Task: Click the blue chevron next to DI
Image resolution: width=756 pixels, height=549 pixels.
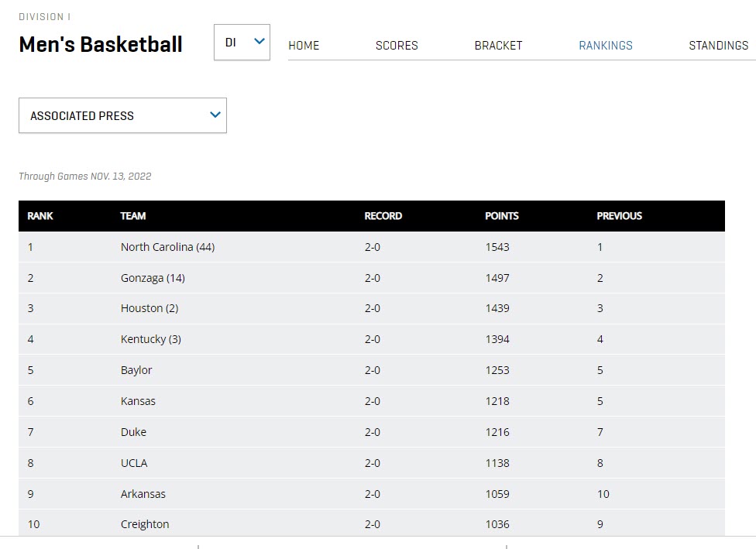Action: [x=259, y=42]
